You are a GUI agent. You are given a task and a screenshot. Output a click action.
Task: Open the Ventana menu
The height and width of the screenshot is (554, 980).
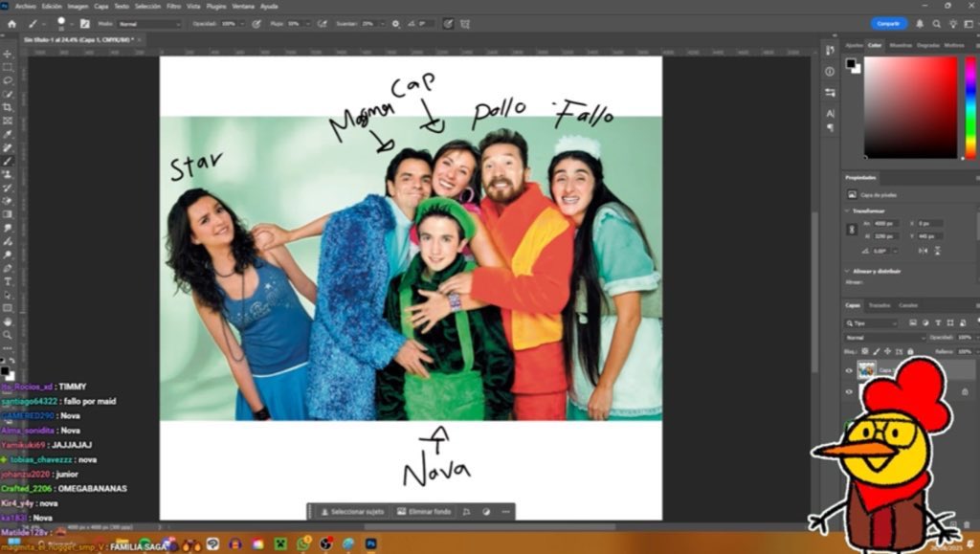click(243, 7)
